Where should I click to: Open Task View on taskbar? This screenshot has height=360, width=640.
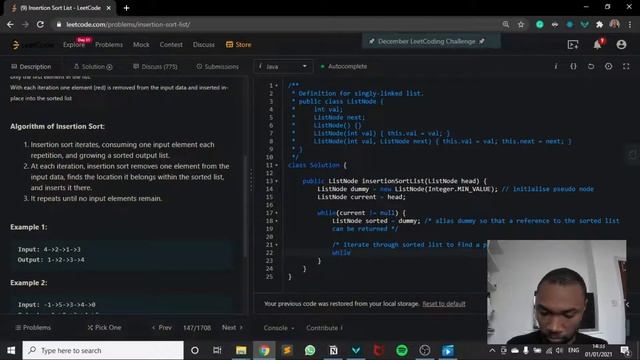point(217,350)
